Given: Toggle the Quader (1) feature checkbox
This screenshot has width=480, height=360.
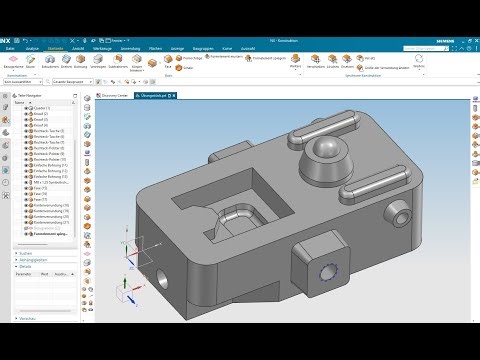Looking at the screenshot, I should [26, 108].
